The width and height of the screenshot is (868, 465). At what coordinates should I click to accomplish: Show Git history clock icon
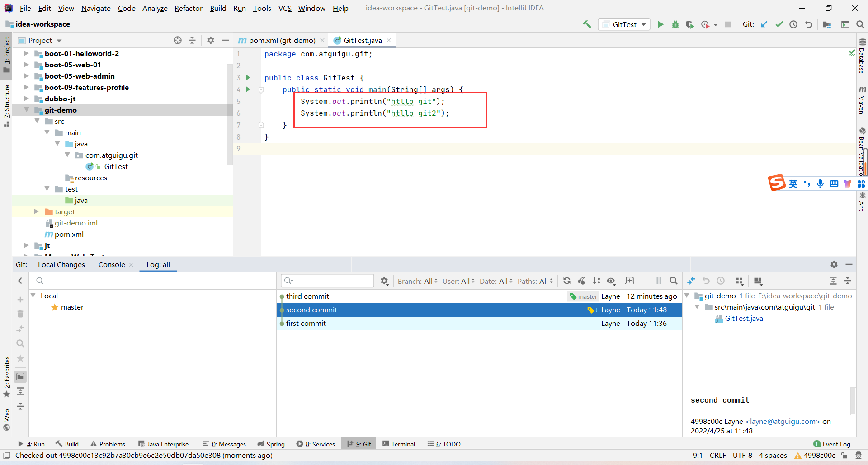793,24
